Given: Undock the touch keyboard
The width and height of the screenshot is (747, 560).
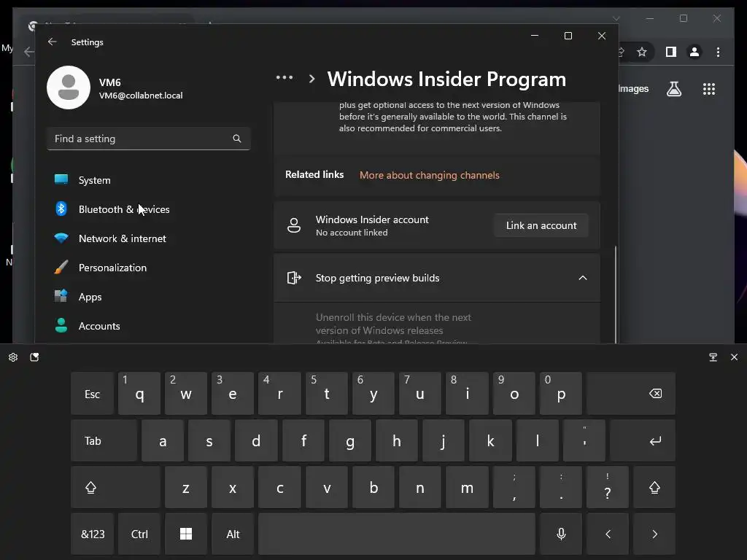Looking at the screenshot, I should [713, 357].
